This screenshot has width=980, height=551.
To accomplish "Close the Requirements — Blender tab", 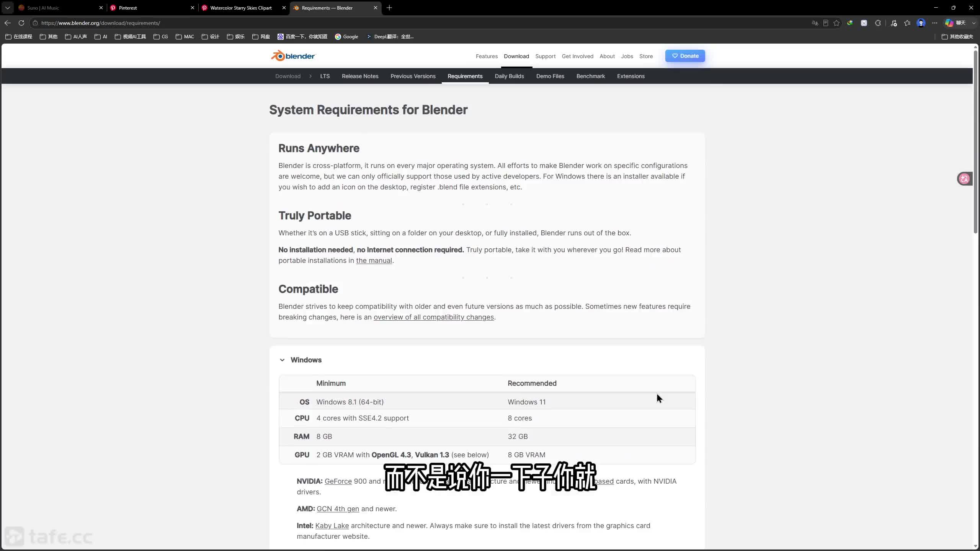I will pyautogui.click(x=376, y=8).
